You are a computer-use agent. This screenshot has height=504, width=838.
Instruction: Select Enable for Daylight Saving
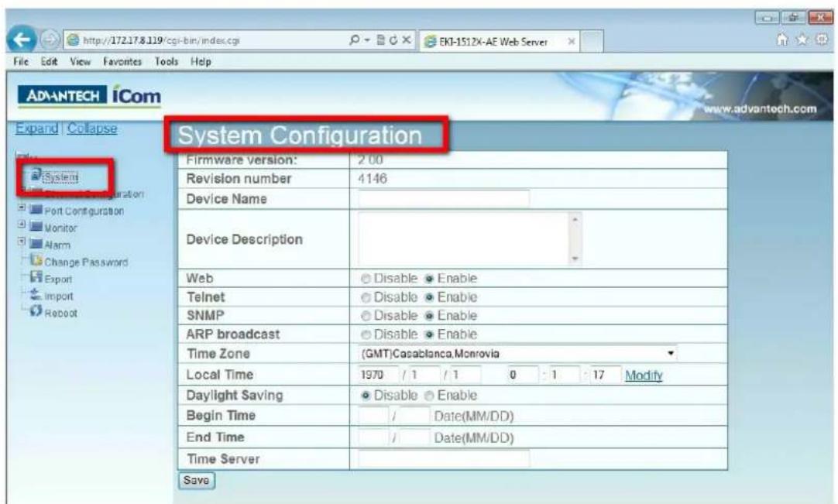coord(429,396)
